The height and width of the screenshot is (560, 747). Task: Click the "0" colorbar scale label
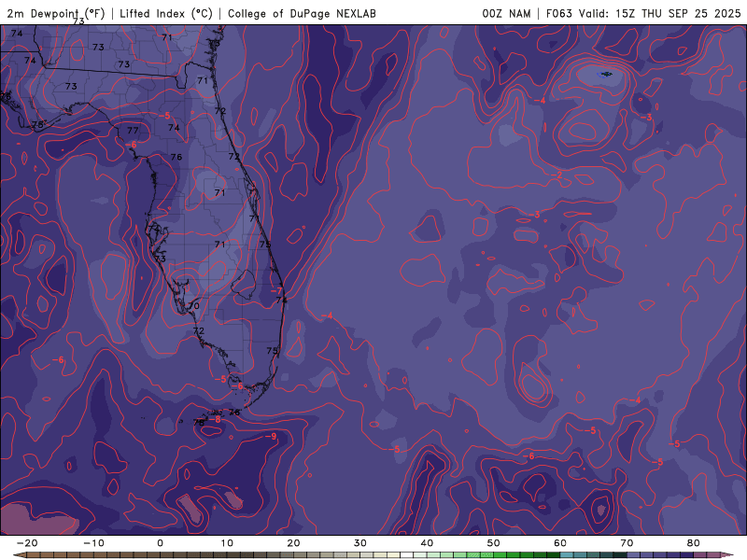click(160, 543)
